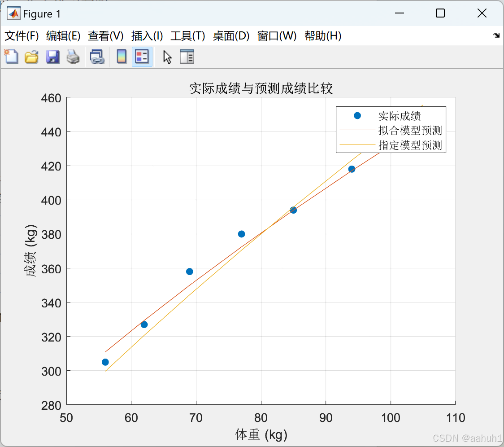Click the MATLAB logo in the title bar

[14, 13]
